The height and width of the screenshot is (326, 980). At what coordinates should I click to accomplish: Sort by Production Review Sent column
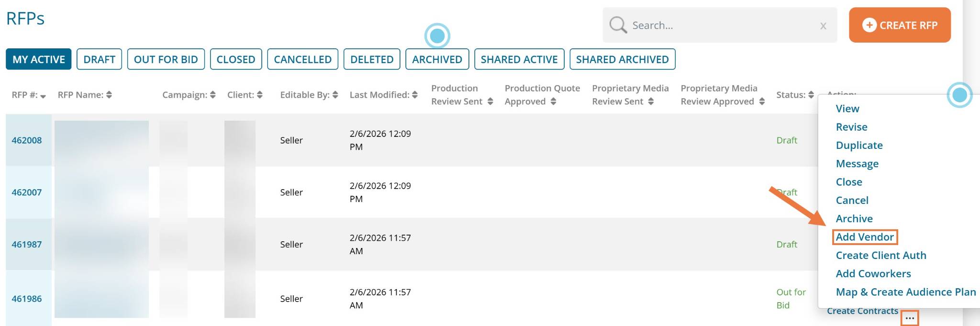490,101
